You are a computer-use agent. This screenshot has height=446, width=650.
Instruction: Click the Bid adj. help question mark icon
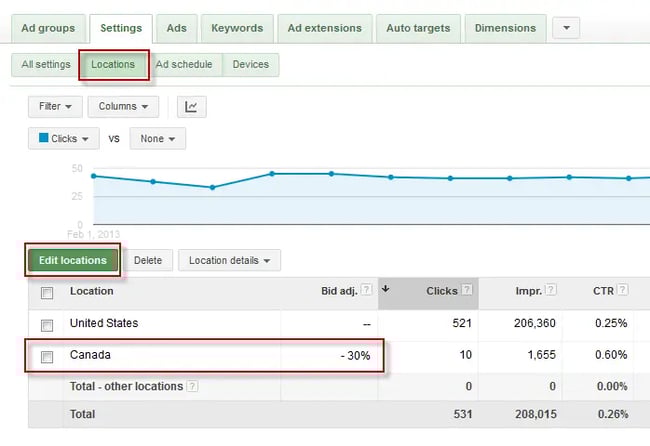pyautogui.click(x=366, y=291)
